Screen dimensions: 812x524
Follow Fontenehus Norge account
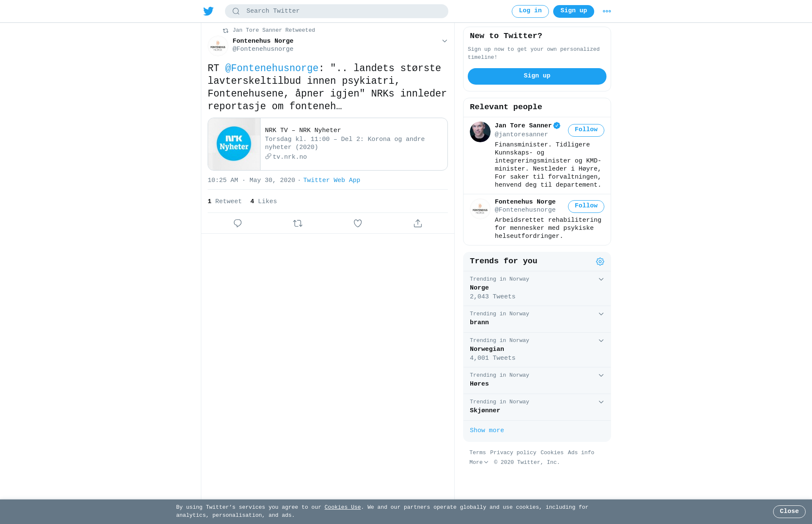click(x=586, y=206)
